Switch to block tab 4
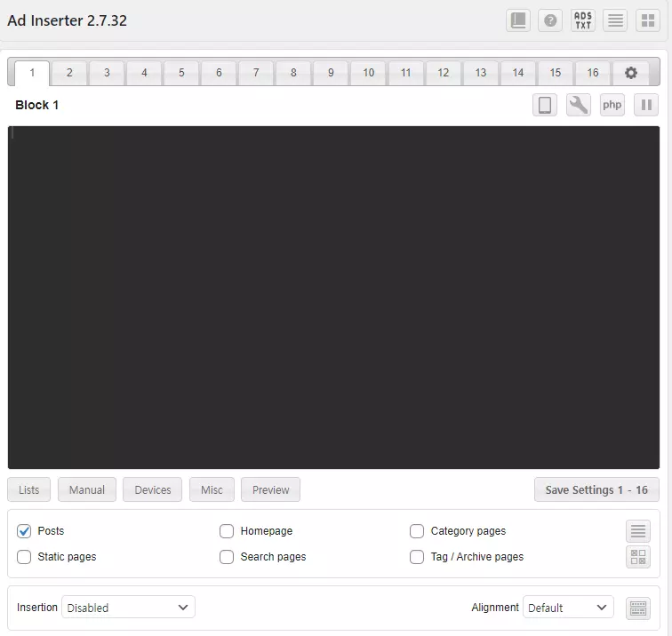672x636 pixels. pyautogui.click(x=144, y=73)
